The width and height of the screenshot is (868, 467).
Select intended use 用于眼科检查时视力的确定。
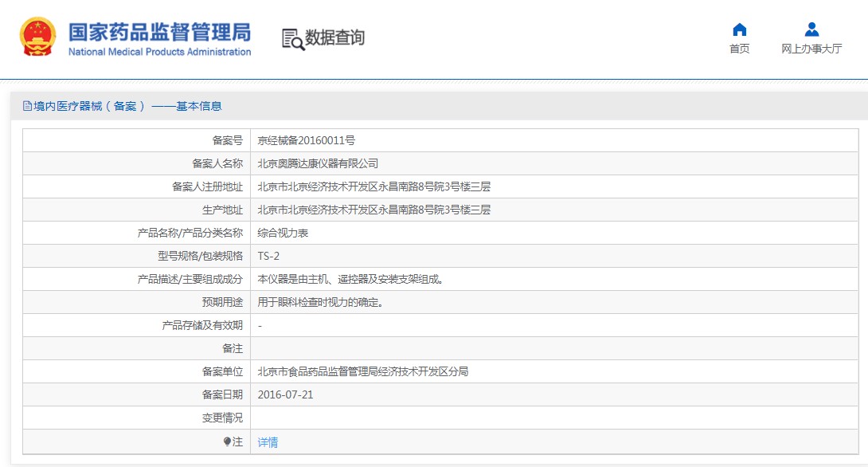tap(321, 303)
